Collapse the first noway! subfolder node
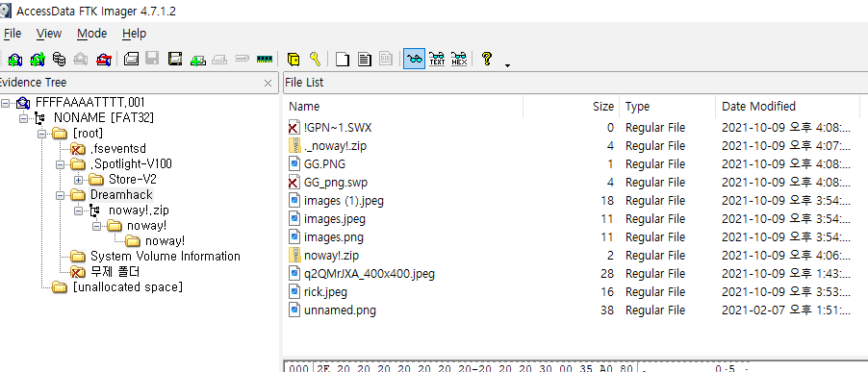 pyautogui.click(x=97, y=226)
